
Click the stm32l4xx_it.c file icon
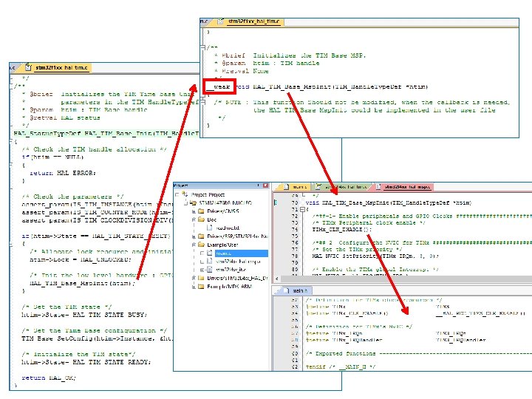click(x=210, y=270)
